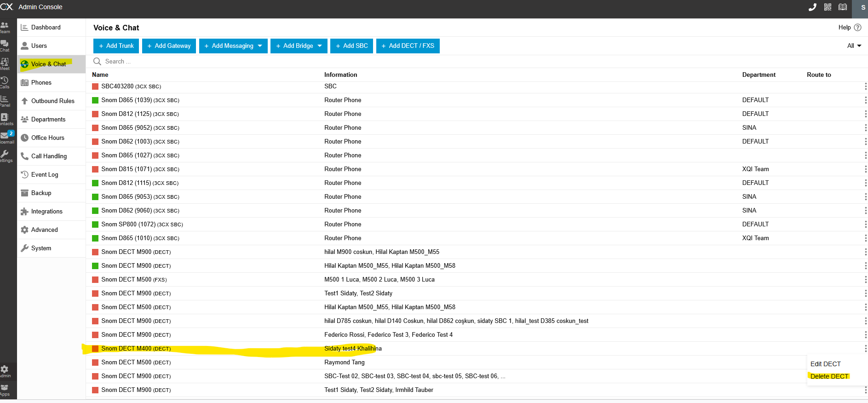Open row menu for Snom DECT M400
Screen dimensions: 868x403
pos(865,349)
